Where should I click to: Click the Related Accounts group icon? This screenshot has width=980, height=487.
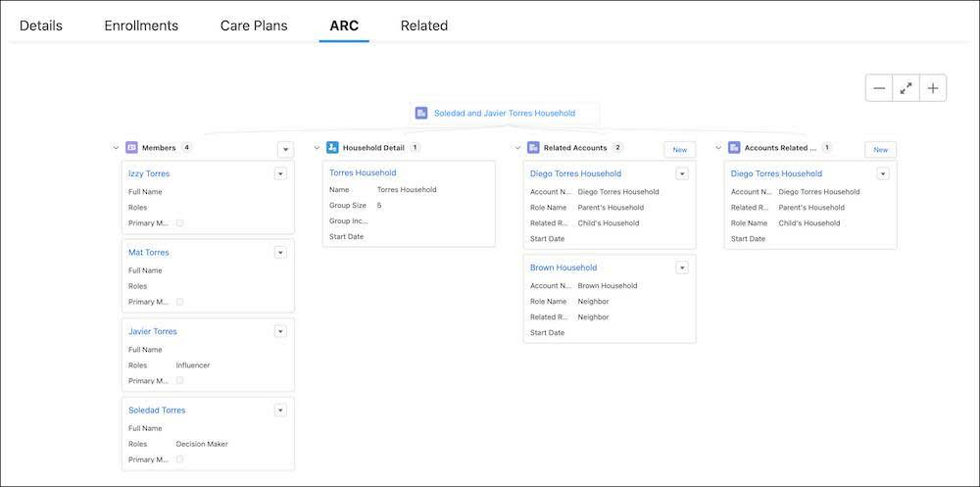533,148
